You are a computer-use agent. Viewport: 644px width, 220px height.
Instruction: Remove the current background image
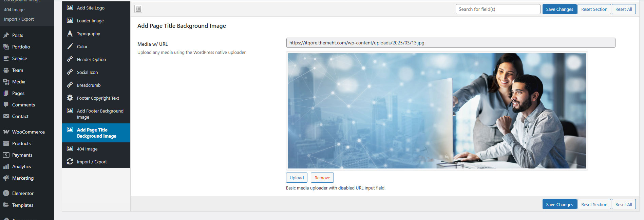click(322, 178)
